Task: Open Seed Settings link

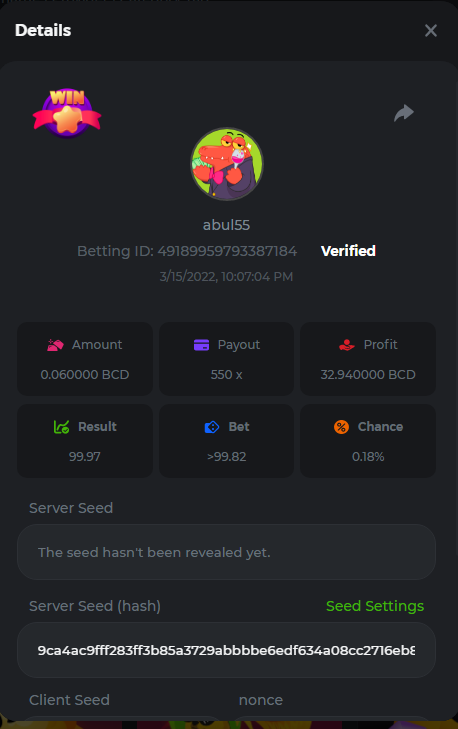Action: click(x=375, y=606)
